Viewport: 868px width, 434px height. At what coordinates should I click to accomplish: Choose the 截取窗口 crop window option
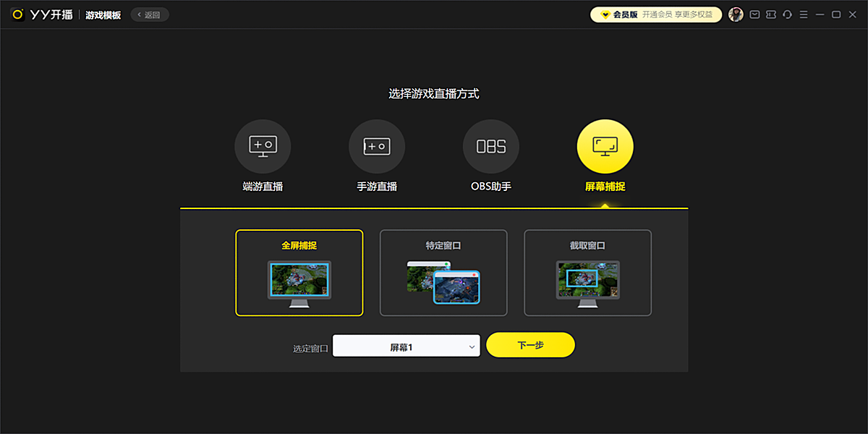587,273
